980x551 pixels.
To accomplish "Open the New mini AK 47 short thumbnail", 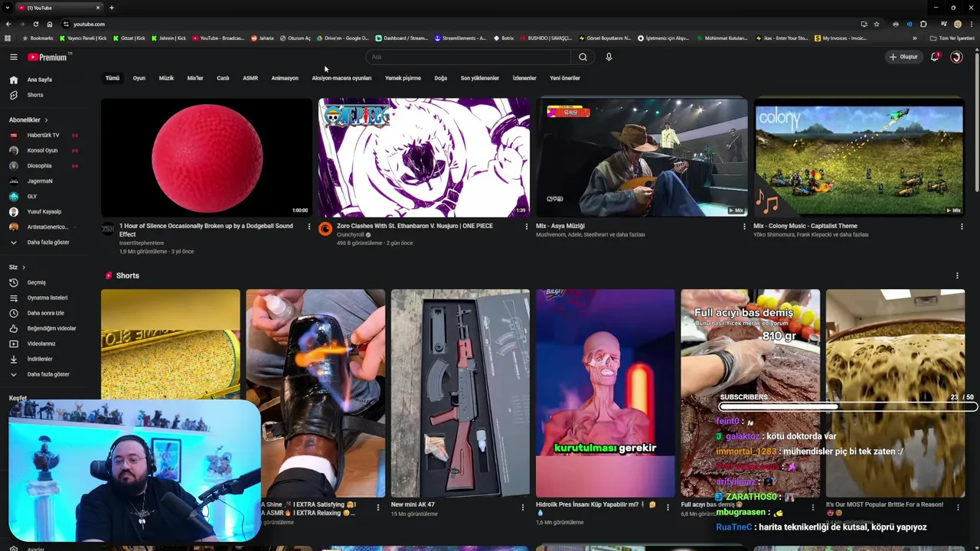I will (x=460, y=393).
